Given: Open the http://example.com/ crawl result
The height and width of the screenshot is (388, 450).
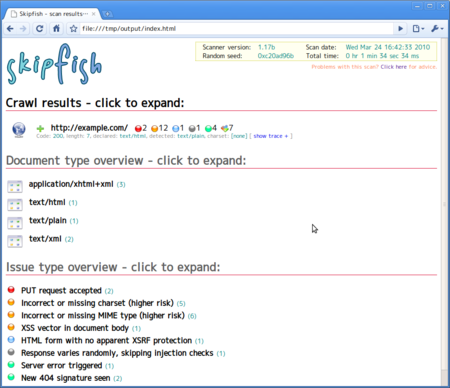Looking at the screenshot, I should (89, 128).
